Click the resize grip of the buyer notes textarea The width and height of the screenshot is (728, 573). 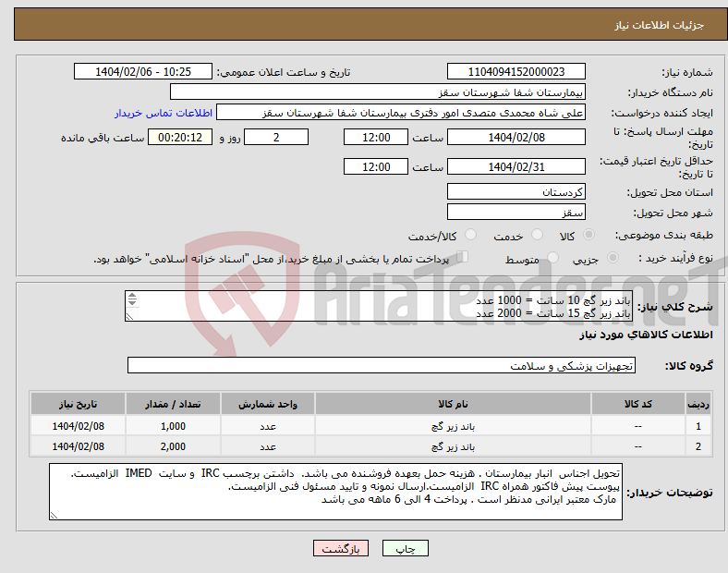pos(54,516)
